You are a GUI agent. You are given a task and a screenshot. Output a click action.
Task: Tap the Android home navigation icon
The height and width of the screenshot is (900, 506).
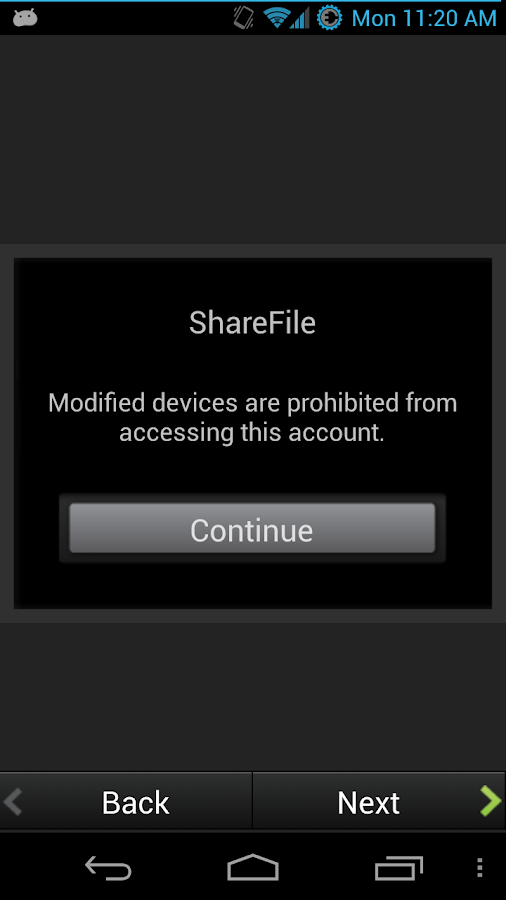(253, 867)
